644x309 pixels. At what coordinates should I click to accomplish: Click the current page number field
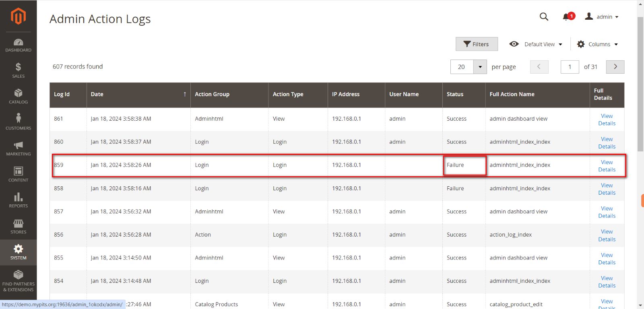pyautogui.click(x=570, y=67)
